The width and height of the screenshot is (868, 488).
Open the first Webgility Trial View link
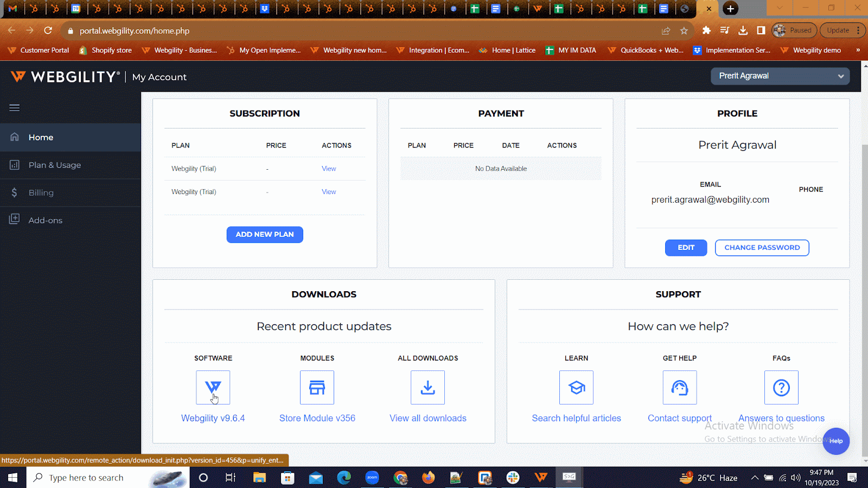pyautogui.click(x=328, y=168)
